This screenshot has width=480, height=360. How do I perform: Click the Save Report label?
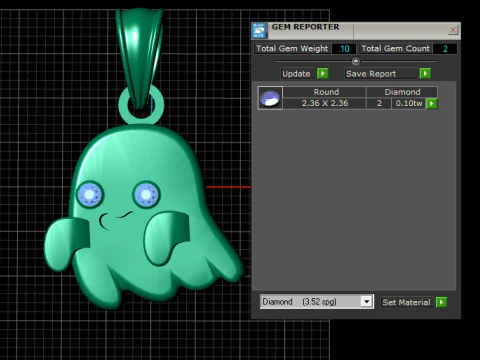(x=371, y=74)
